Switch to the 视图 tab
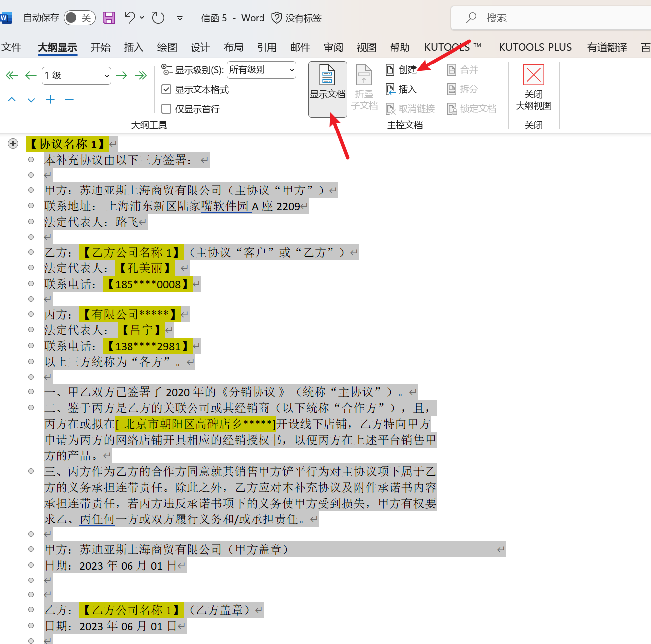Image resolution: width=651 pixels, height=644 pixels. click(366, 47)
